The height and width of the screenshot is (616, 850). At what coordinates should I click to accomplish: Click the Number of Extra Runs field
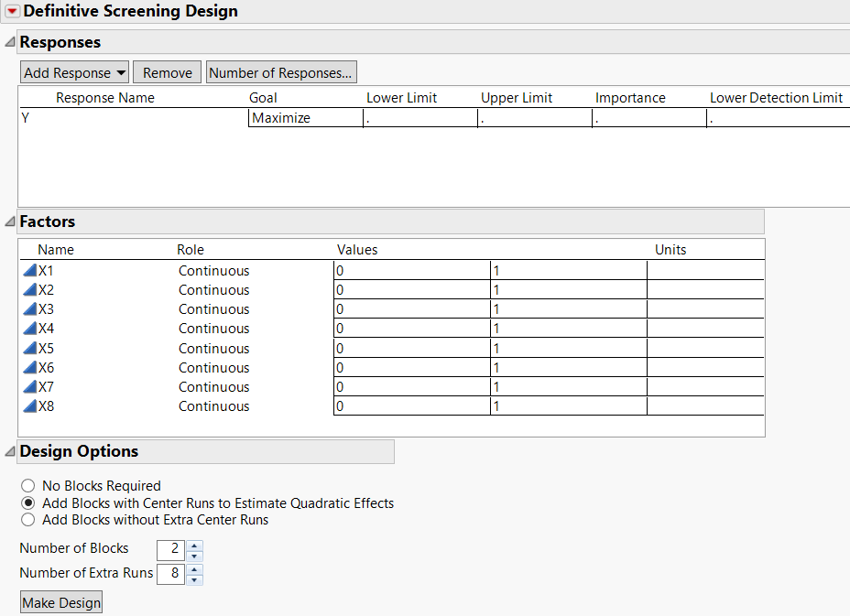170,574
